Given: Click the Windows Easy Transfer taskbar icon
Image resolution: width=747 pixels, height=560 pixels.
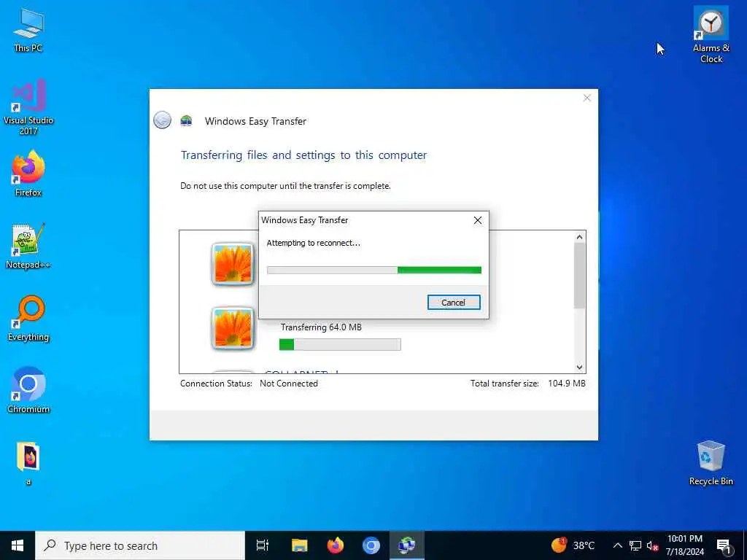Looking at the screenshot, I should pyautogui.click(x=406, y=545).
